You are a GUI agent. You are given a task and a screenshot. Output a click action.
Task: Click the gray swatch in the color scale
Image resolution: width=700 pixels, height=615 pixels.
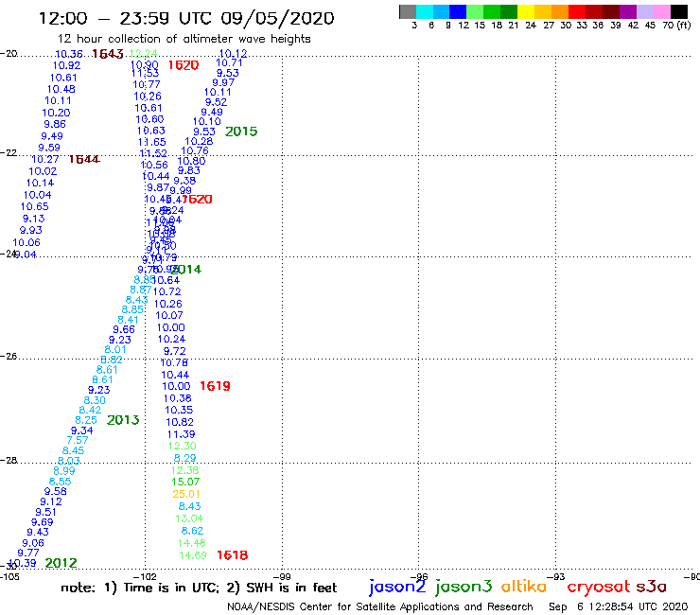(408, 11)
